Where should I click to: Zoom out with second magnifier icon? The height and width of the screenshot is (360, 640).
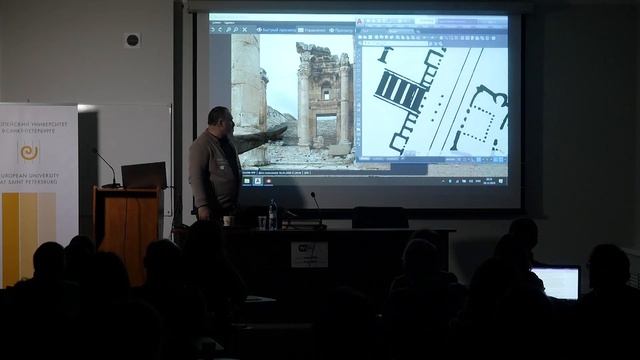coord(236,30)
